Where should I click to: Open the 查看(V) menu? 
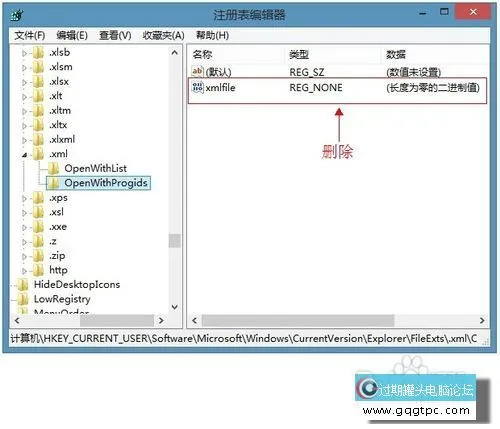[115, 35]
